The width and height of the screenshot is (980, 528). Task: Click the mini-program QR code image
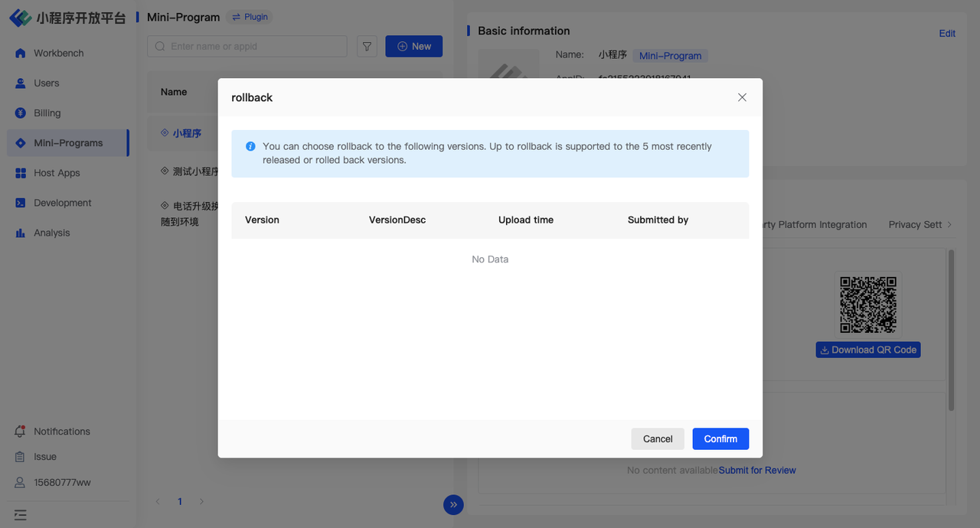coord(868,305)
